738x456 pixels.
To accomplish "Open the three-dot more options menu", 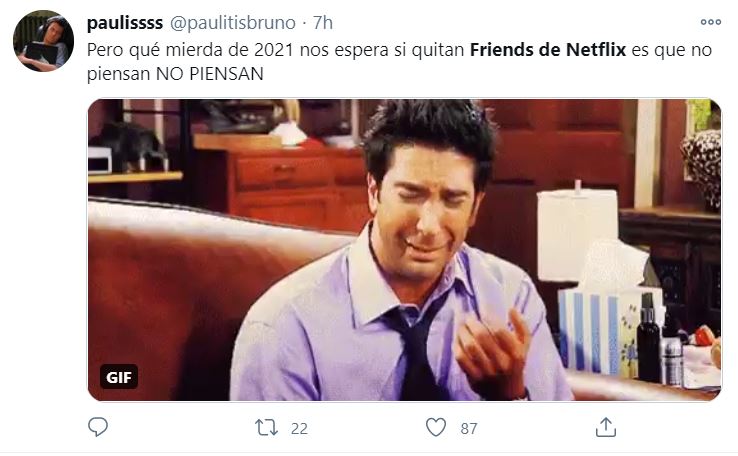I will (711, 22).
